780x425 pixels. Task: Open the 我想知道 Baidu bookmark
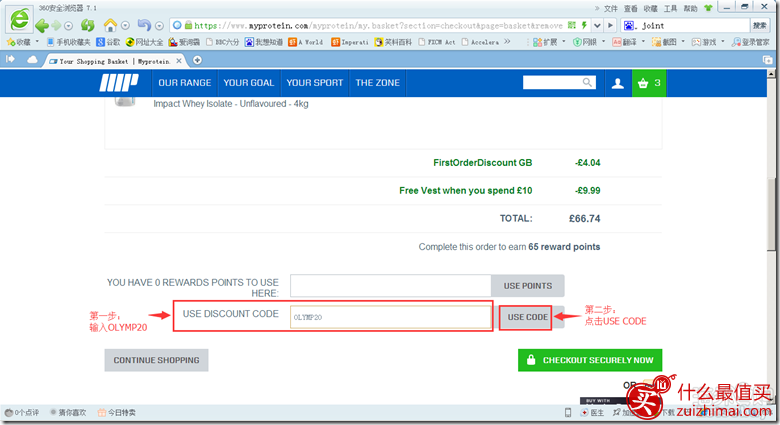pyautogui.click(x=264, y=42)
